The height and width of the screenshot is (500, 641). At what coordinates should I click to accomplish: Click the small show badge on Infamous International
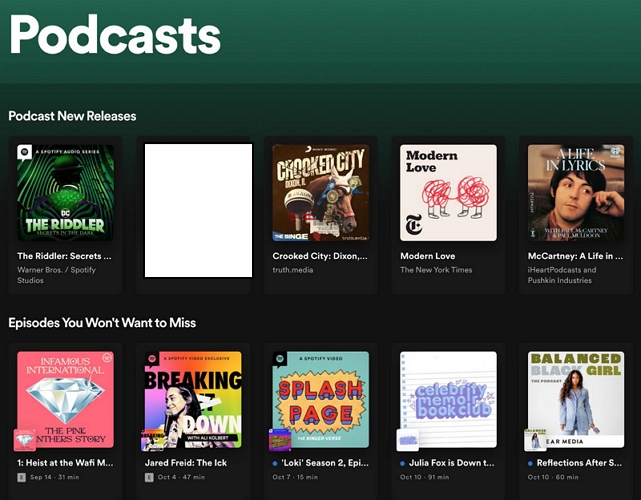(x=25, y=439)
